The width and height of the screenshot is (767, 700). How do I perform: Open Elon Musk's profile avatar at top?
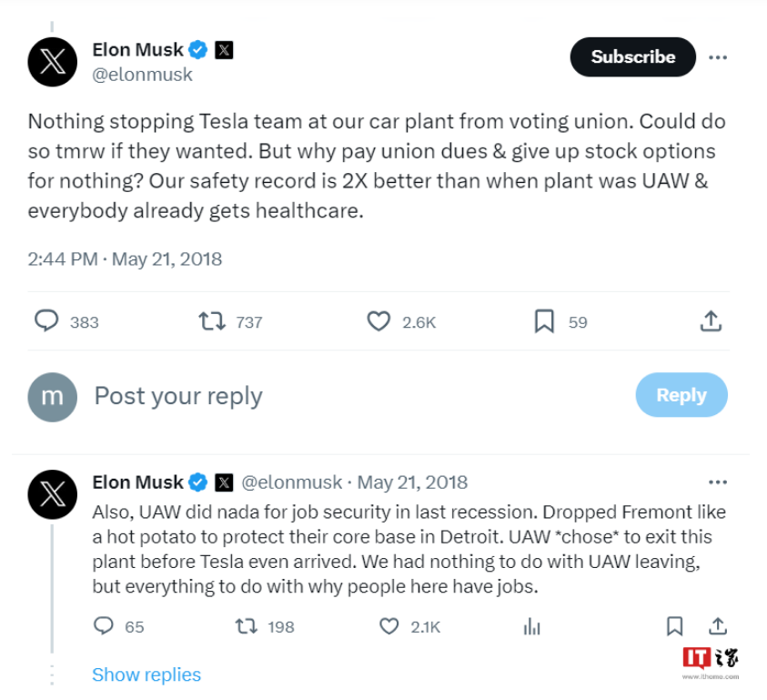53,62
